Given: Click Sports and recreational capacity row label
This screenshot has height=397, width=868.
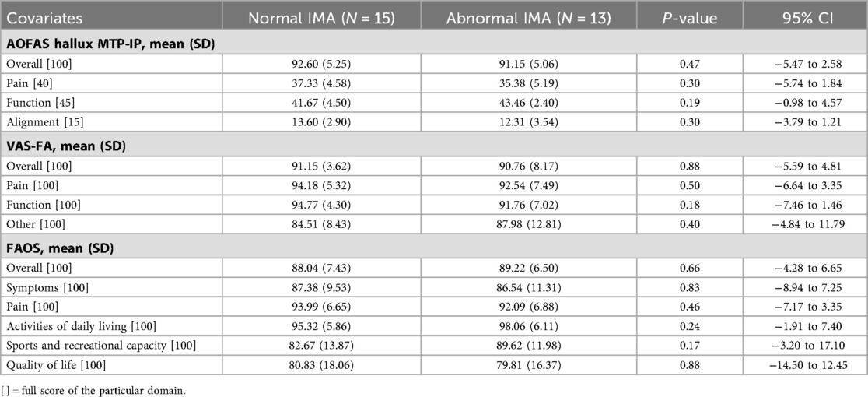Looking at the screenshot, I should pyautogui.click(x=100, y=345).
